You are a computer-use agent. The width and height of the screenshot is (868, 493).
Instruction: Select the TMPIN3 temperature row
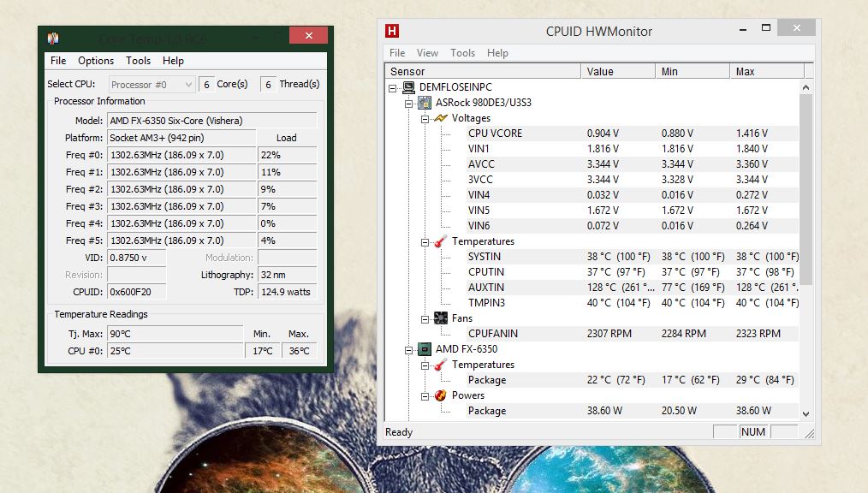(633, 303)
